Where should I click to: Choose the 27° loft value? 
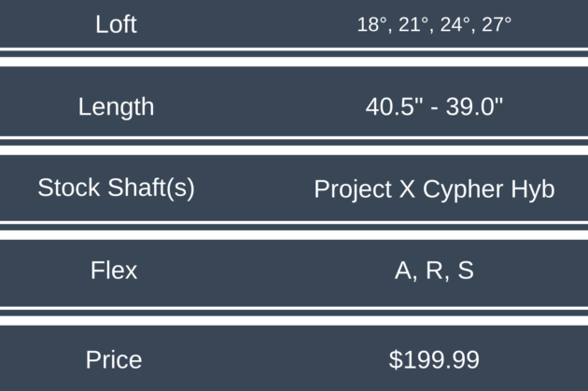point(495,25)
